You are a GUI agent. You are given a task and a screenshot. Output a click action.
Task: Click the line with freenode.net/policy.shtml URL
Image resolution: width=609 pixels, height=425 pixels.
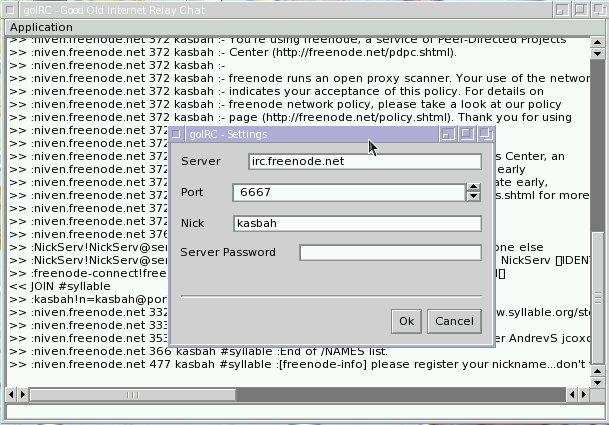click(290, 117)
